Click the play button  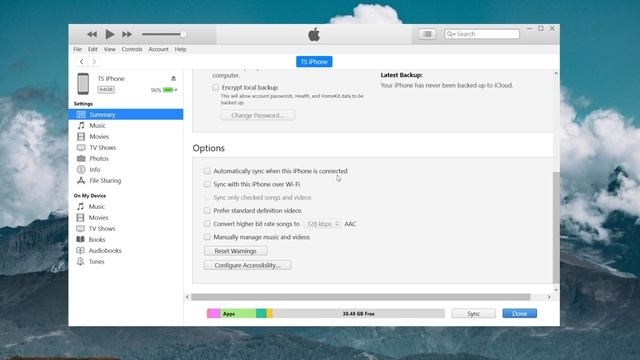[109, 34]
